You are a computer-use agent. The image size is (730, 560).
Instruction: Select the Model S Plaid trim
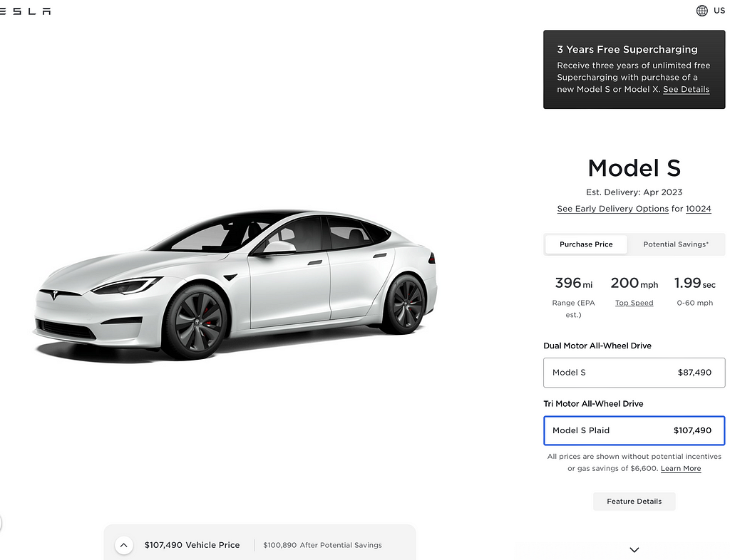[634, 430]
